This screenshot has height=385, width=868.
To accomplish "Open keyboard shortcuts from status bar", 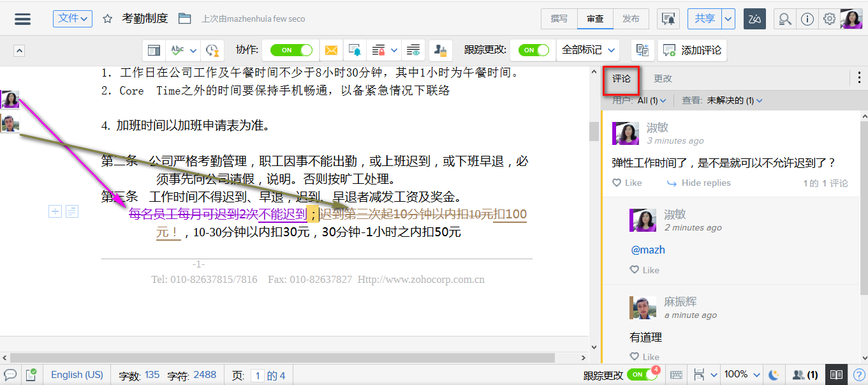I will 676,375.
